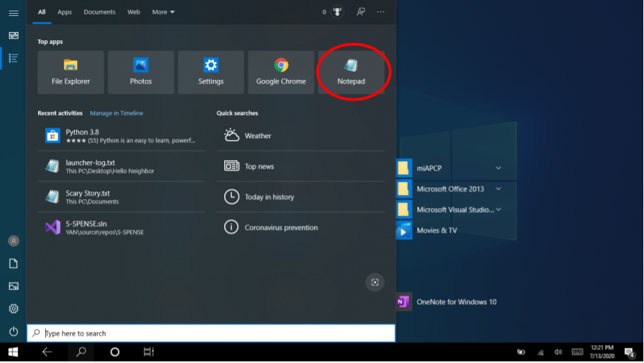Open the Python 3.8 recent activity

click(x=121, y=135)
